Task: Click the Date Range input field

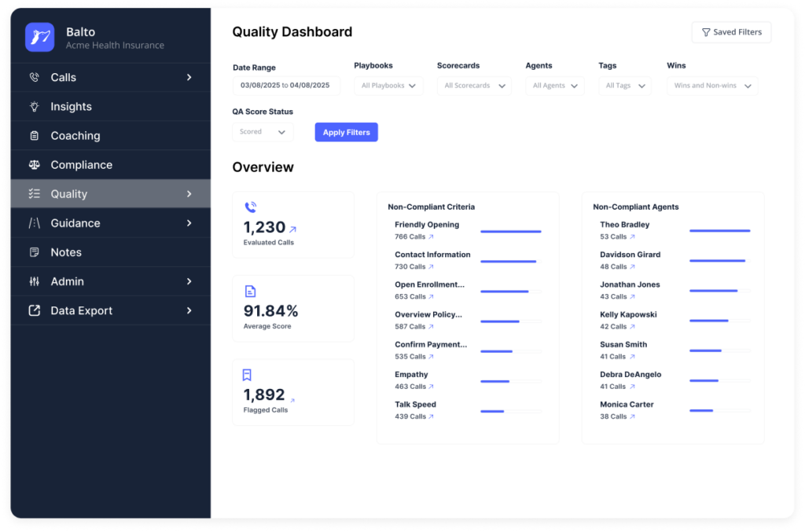Action: (285, 86)
